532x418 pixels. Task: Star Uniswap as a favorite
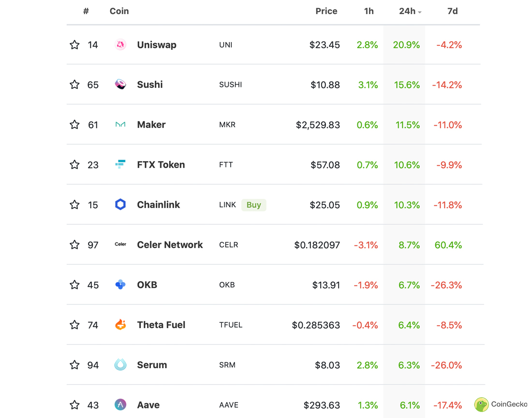point(74,44)
